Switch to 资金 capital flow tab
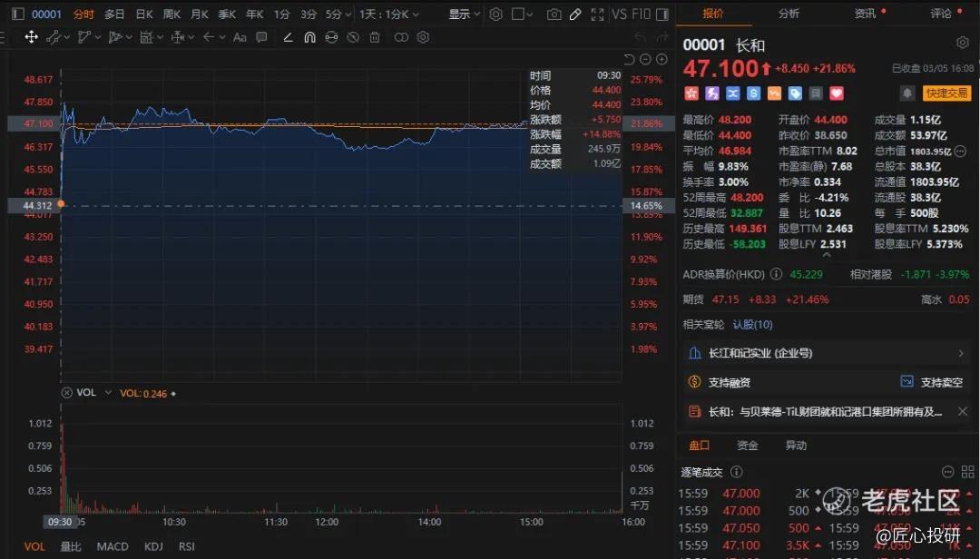This screenshot has width=980, height=559. click(747, 446)
